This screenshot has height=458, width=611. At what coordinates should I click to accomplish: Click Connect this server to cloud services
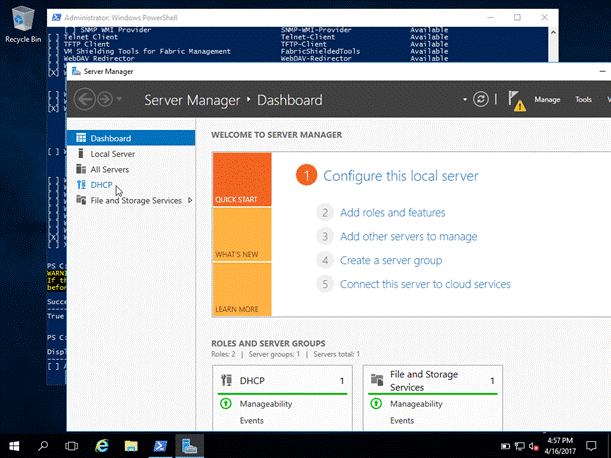point(425,284)
